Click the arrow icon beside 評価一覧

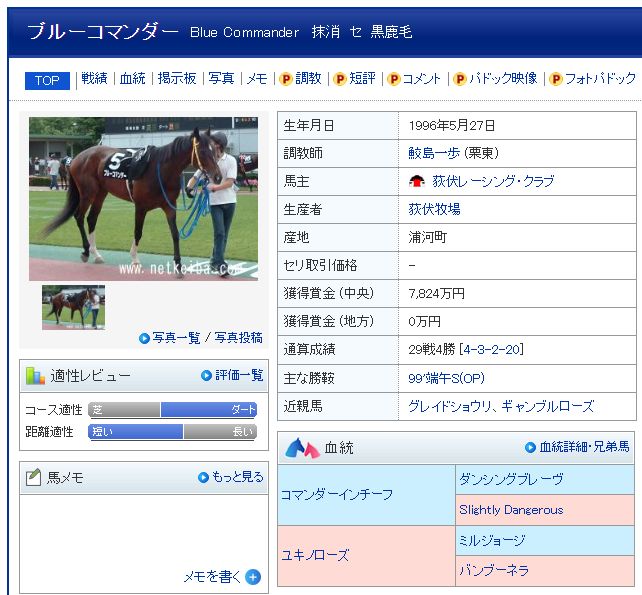coord(206,376)
